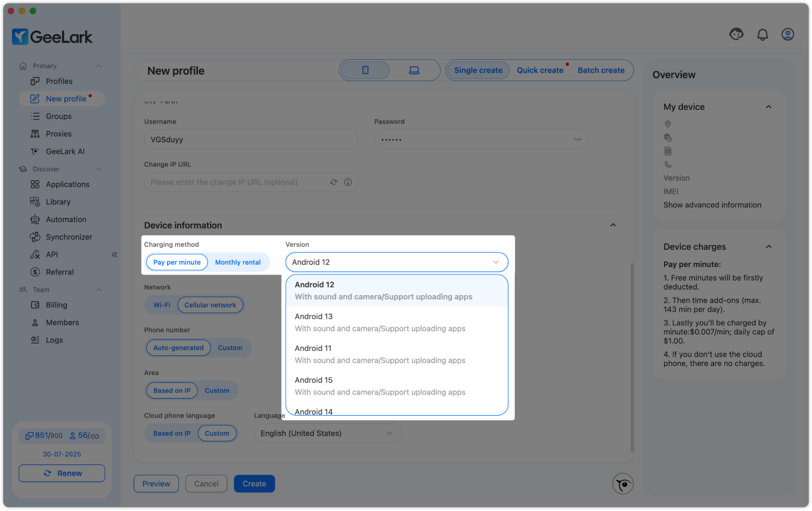Click the API sidebar icon
The image size is (812, 511).
pos(35,254)
